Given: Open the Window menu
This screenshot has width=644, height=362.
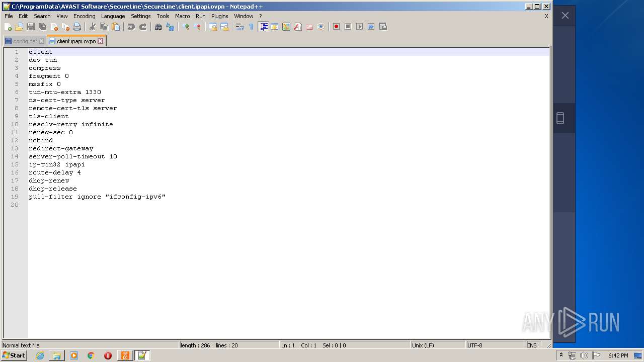Looking at the screenshot, I should click(244, 16).
